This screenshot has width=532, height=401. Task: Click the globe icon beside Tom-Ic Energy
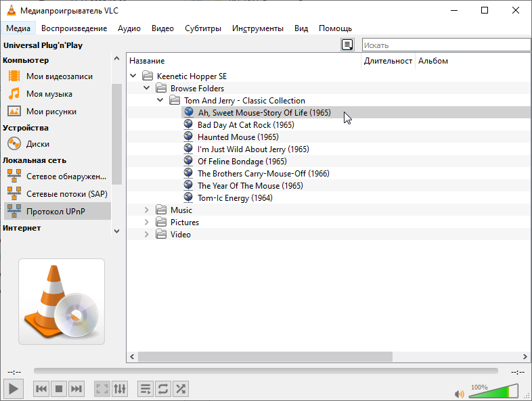(188, 197)
